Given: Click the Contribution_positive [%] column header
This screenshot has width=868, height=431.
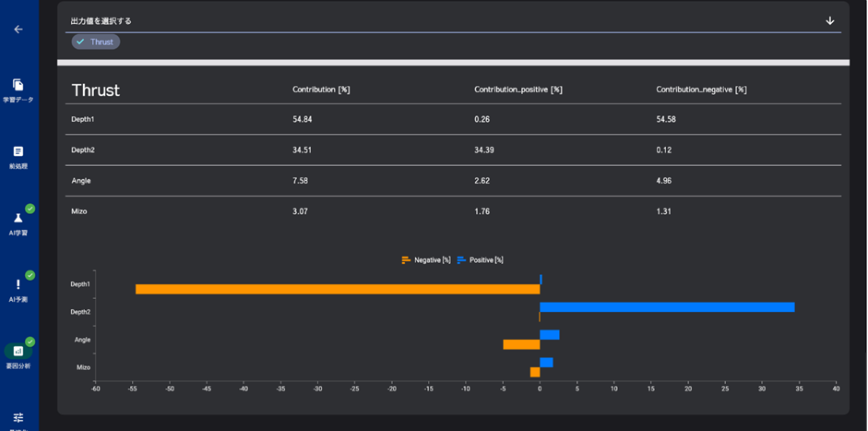Looking at the screenshot, I should pyautogui.click(x=517, y=90).
